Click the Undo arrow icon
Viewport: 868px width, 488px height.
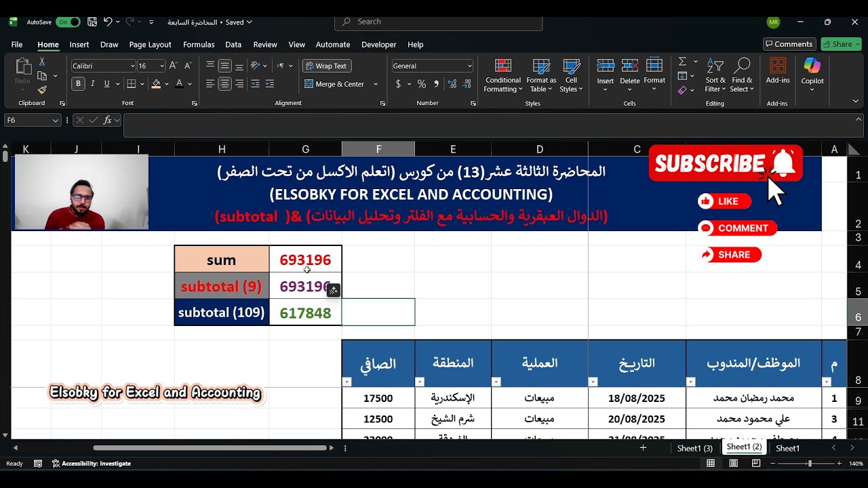pos(108,22)
